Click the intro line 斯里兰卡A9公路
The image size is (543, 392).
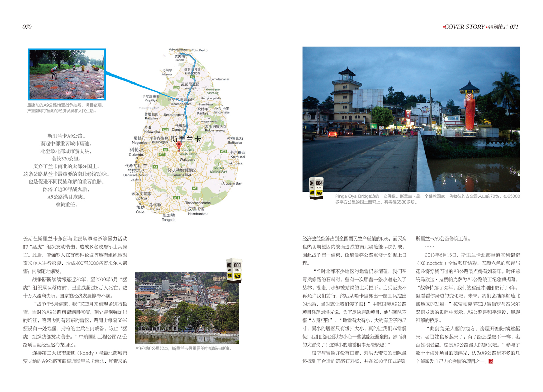[x=66, y=136]
